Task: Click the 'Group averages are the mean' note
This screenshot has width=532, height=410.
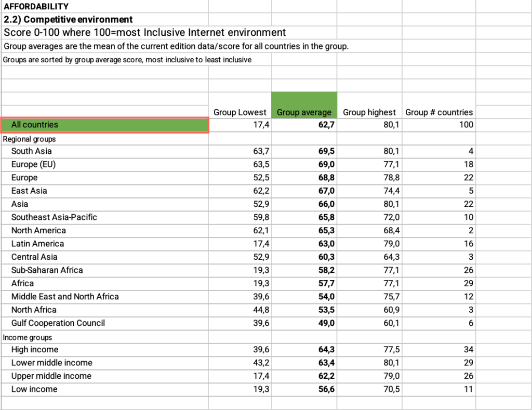Action: 176,46
